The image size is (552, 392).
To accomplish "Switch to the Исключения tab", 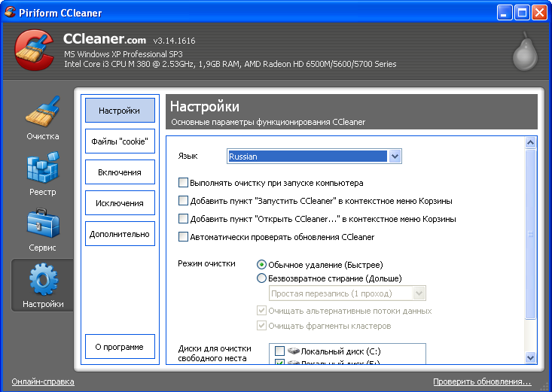I will [120, 202].
